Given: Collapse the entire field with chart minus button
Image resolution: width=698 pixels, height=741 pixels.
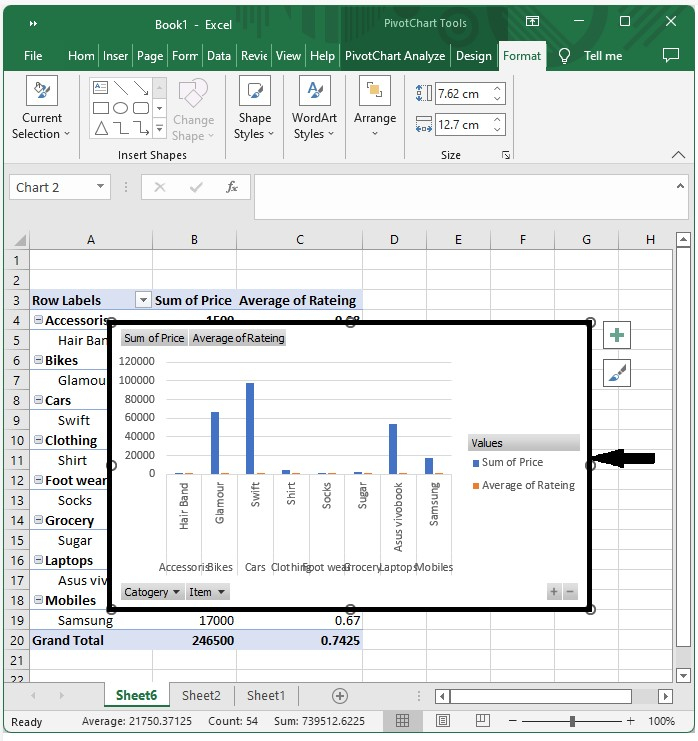Looking at the screenshot, I should (x=570, y=592).
